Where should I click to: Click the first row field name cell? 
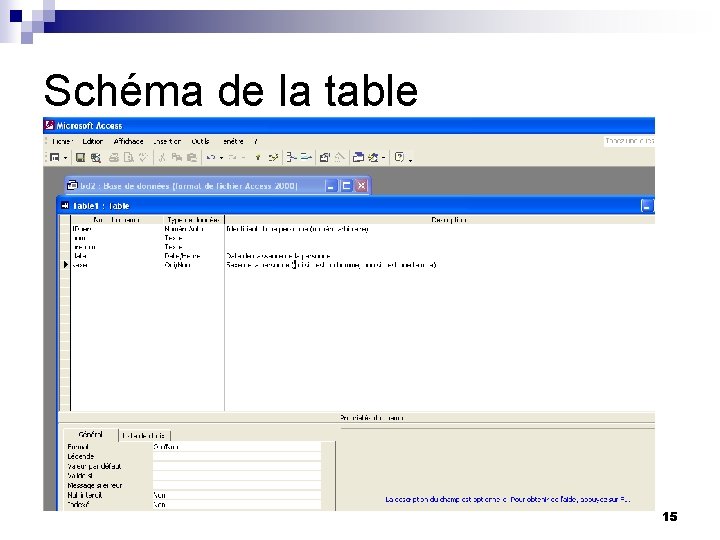[x=117, y=229]
